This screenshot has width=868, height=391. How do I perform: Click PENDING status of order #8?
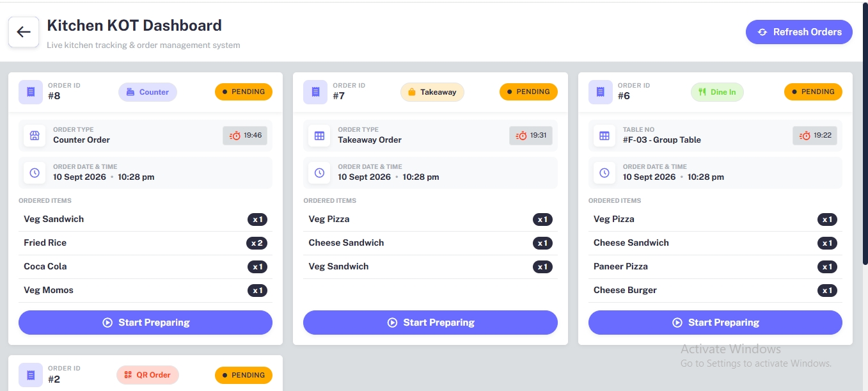pos(244,92)
